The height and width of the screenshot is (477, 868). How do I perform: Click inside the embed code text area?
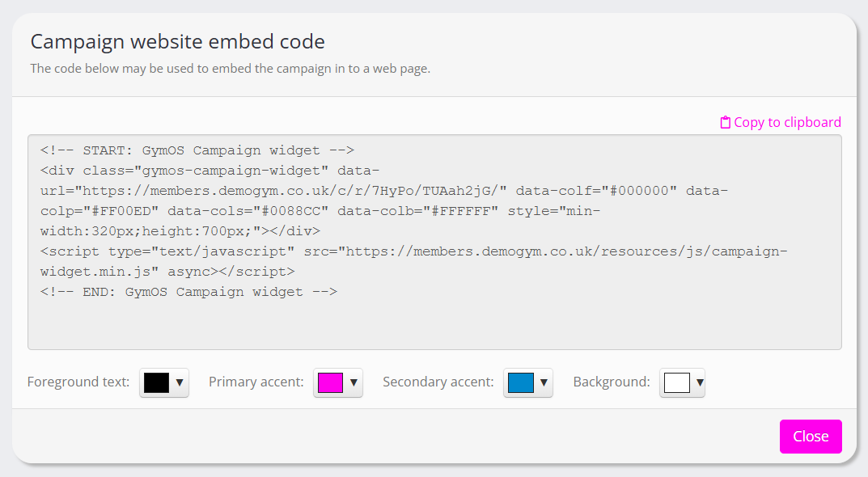(434, 323)
